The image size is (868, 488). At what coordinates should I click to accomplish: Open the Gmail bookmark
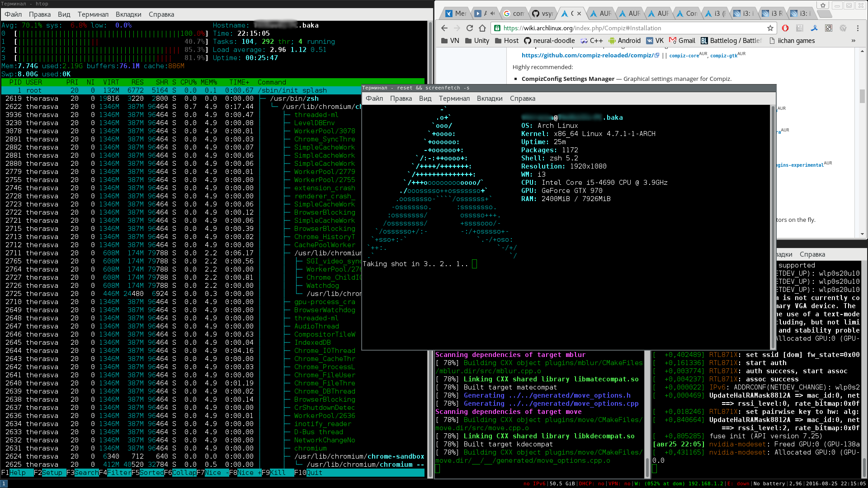[682, 41]
